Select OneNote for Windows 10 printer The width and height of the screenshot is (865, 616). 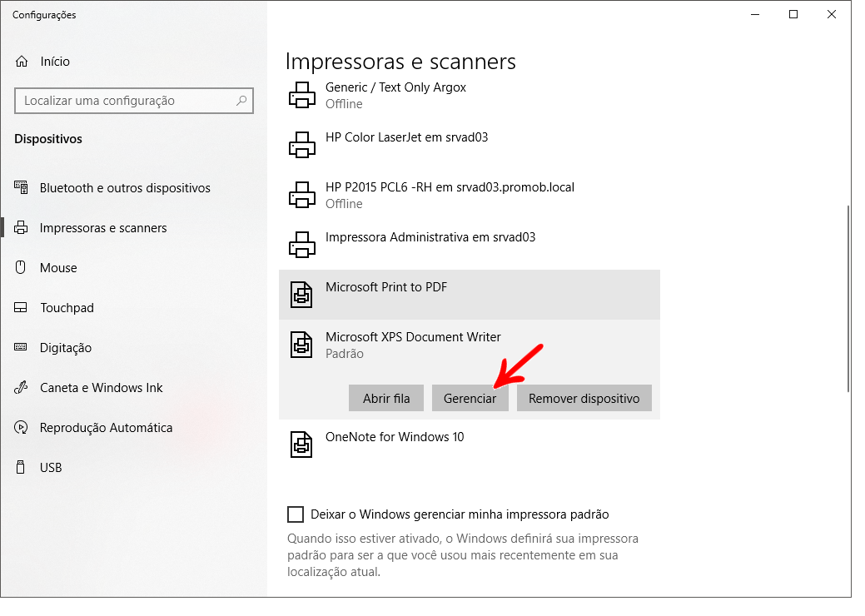470,445
